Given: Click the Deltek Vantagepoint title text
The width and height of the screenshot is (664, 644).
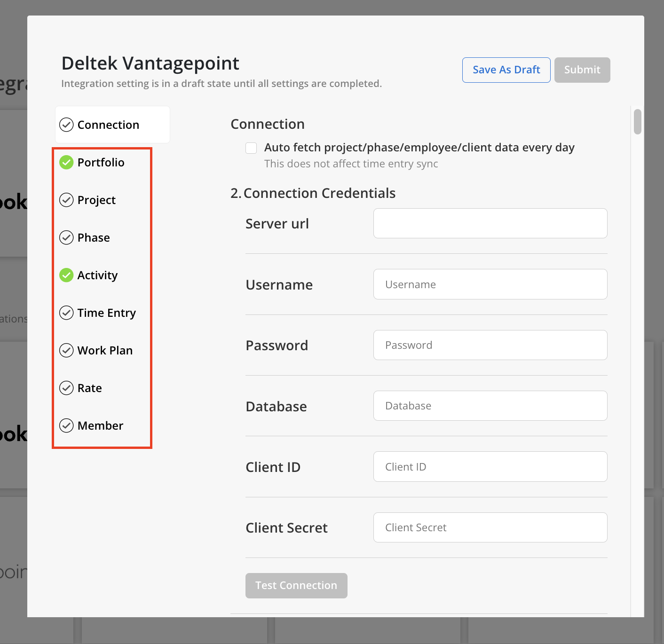Looking at the screenshot, I should [x=150, y=63].
